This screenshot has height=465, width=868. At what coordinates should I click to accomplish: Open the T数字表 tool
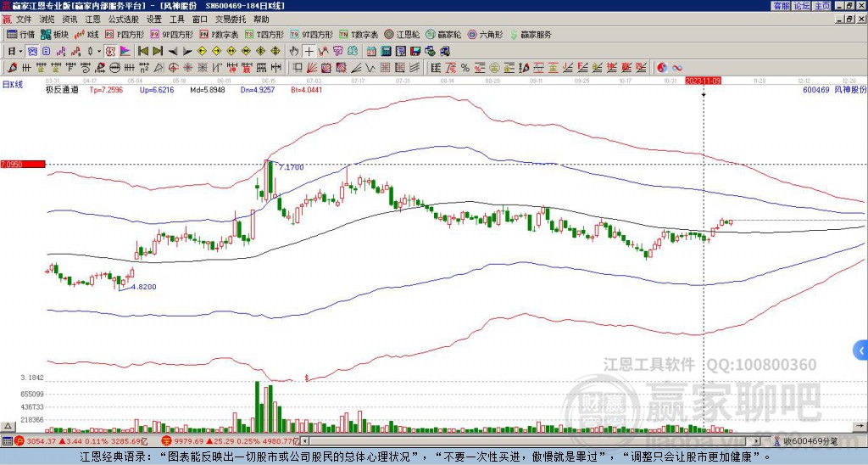click(359, 34)
